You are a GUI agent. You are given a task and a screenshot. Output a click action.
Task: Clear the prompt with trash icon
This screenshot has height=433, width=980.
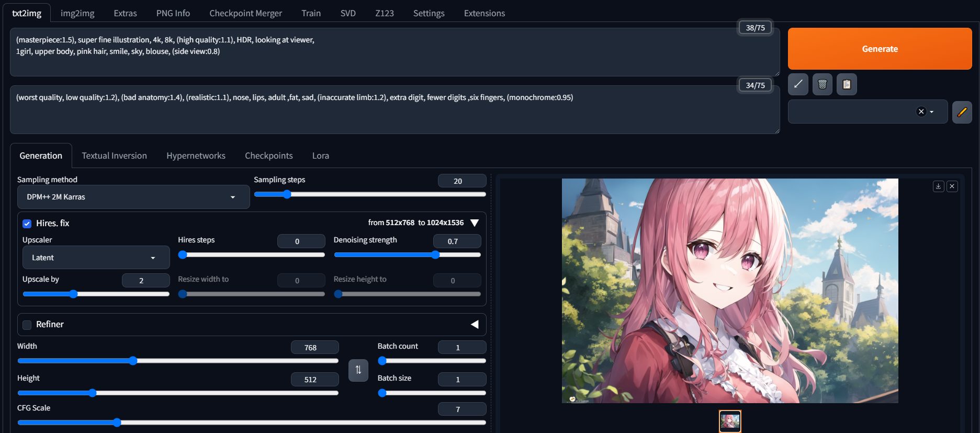(x=822, y=84)
